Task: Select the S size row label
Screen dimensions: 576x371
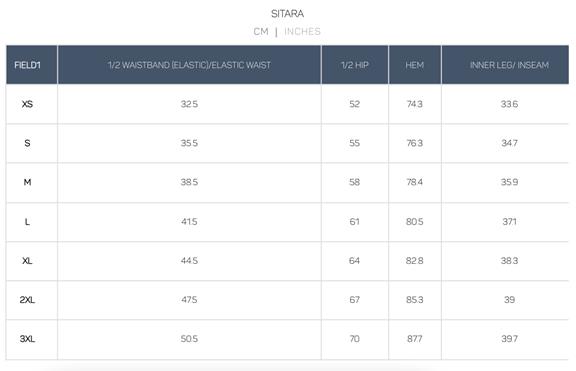Action: pyautogui.click(x=28, y=143)
